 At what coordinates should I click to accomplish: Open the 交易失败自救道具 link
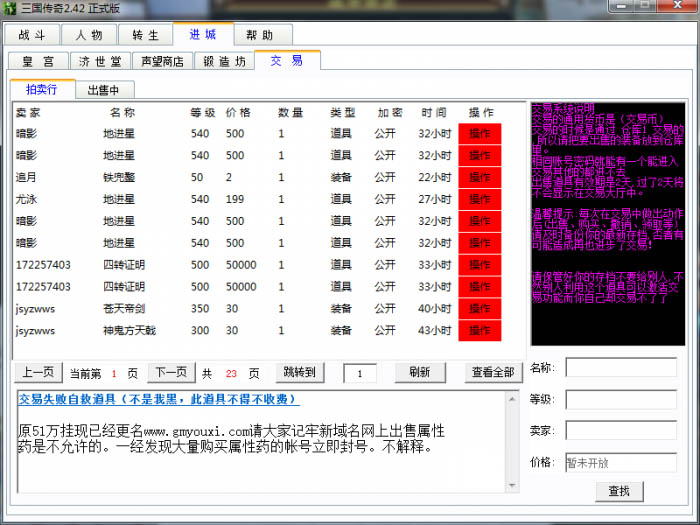(x=158, y=400)
